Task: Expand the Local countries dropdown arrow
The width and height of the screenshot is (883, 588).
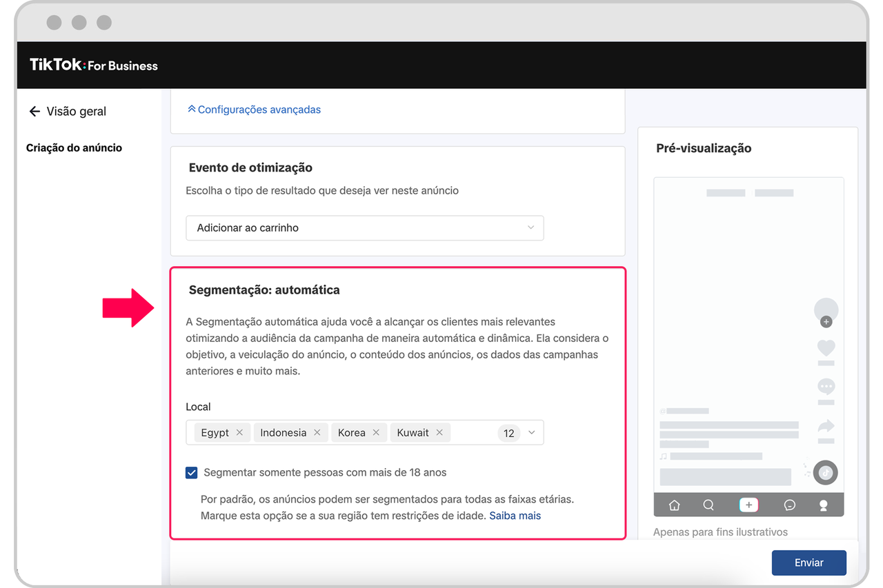Action: 531,433
